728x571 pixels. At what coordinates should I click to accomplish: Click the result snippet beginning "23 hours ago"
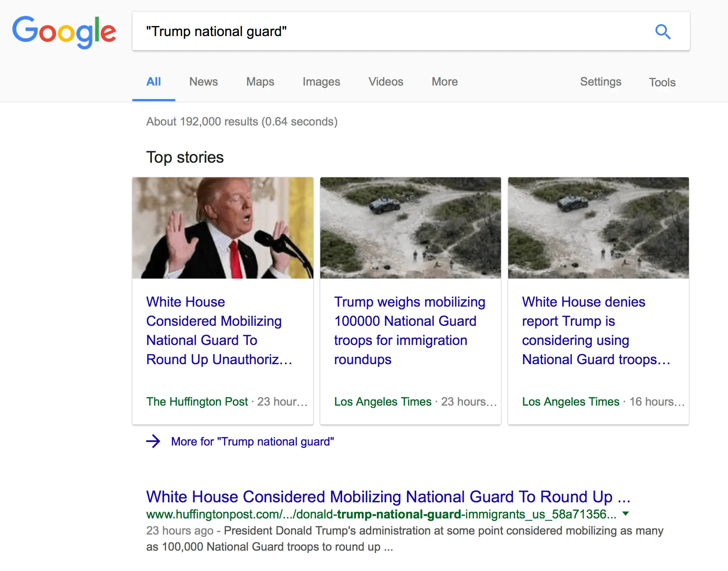point(405,539)
